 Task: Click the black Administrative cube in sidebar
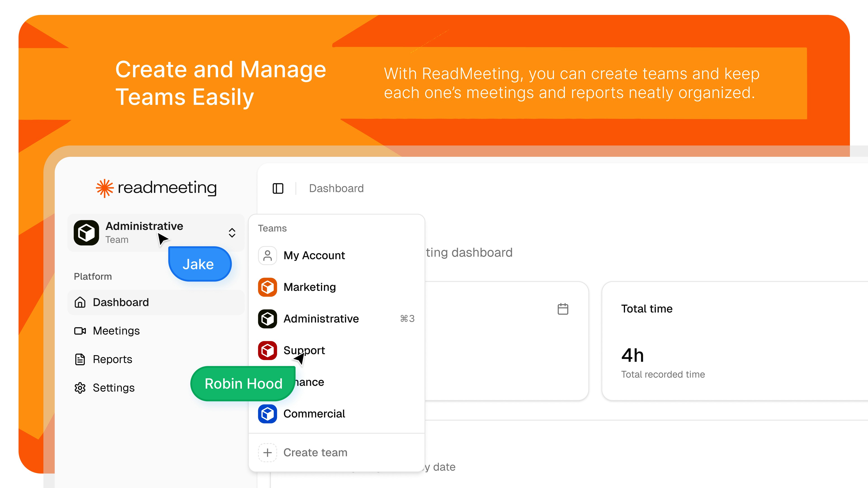point(86,232)
